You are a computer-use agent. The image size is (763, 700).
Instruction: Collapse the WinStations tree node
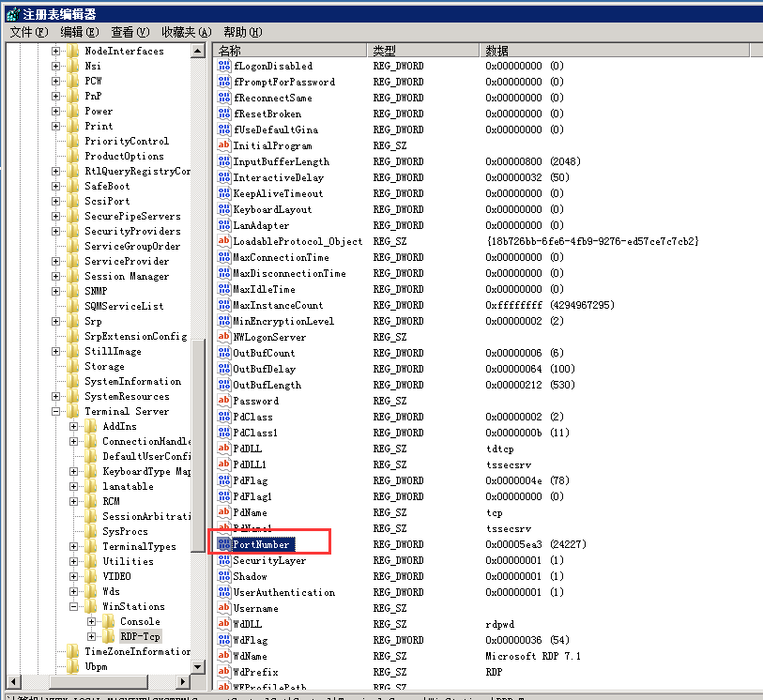tap(74, 606)
